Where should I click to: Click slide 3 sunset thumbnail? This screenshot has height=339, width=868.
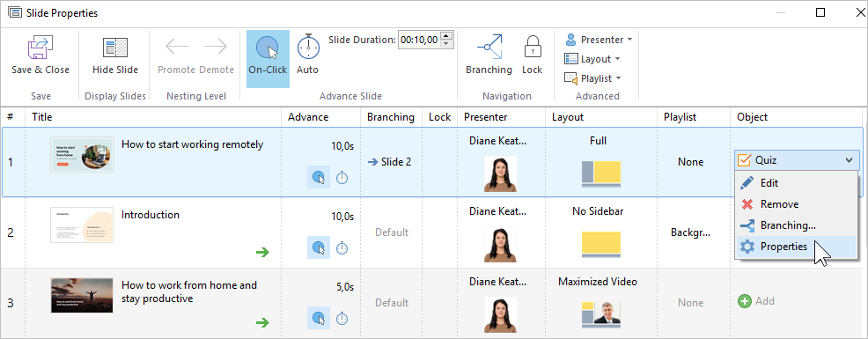click(82, 295)
